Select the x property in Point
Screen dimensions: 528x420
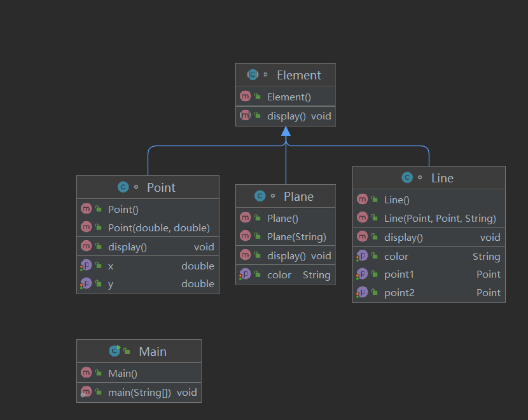tap(111, 266)
